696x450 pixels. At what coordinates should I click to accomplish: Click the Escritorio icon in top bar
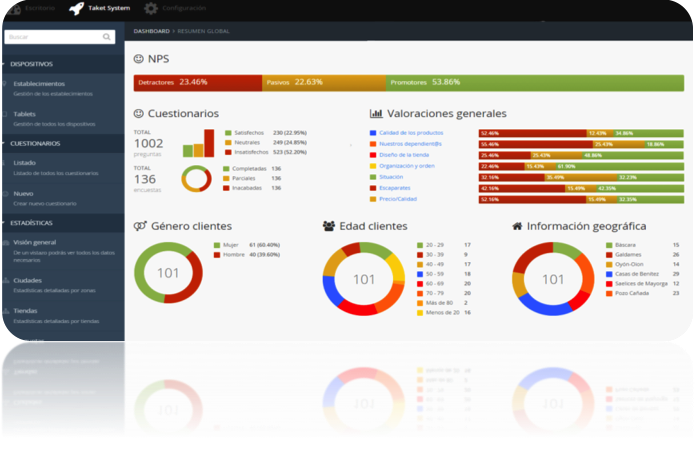tap(15, 8)
